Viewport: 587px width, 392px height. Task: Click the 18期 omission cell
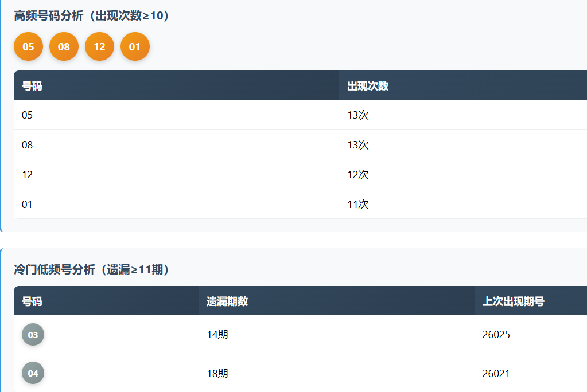217,374
